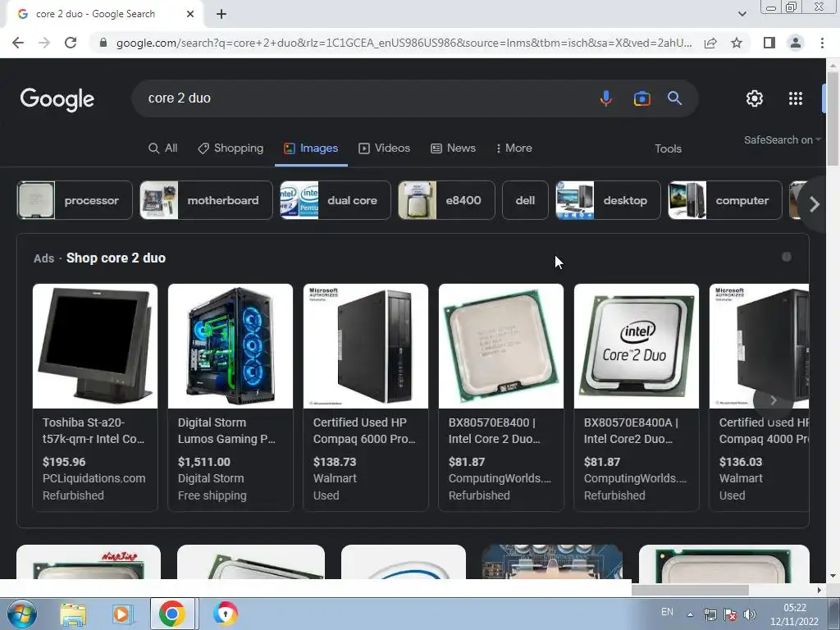The width and height of the screenshot is (840, 630).
Task: Filter by processor chip
Action: (x=75, y=200)
